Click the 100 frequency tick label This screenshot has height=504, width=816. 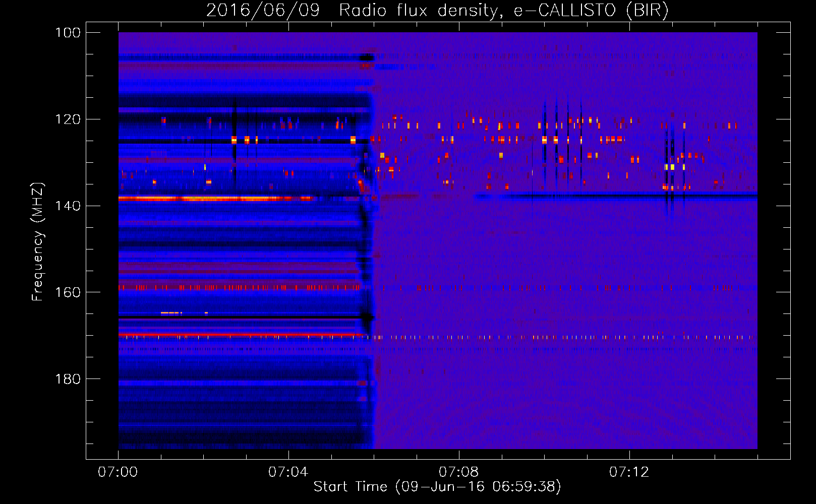click(x=68, y=33)
